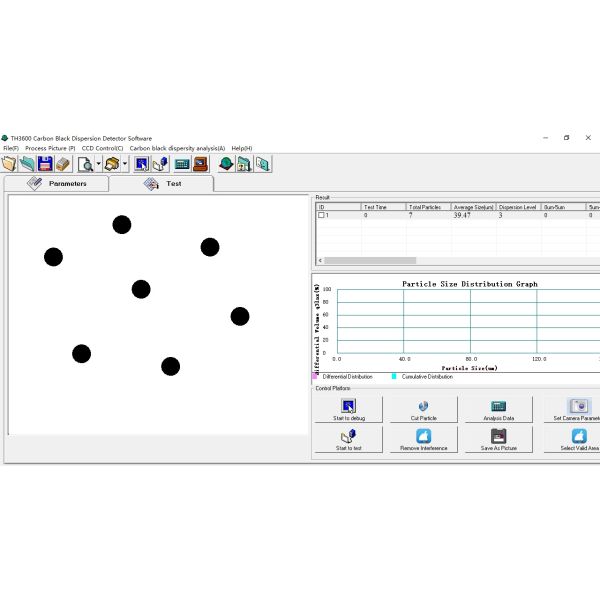Tick the checkbox for result row 1
The image size is (600, 600).
pos(321,215)
